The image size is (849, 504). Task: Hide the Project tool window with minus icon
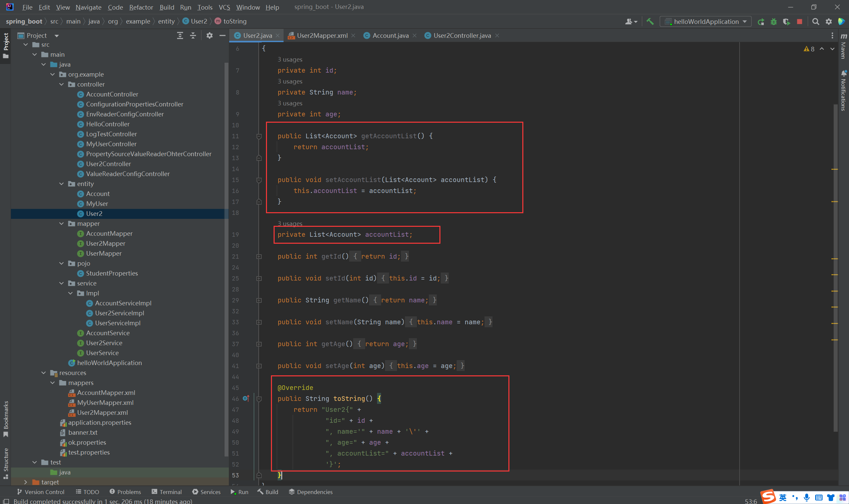(x=223, y=35)
